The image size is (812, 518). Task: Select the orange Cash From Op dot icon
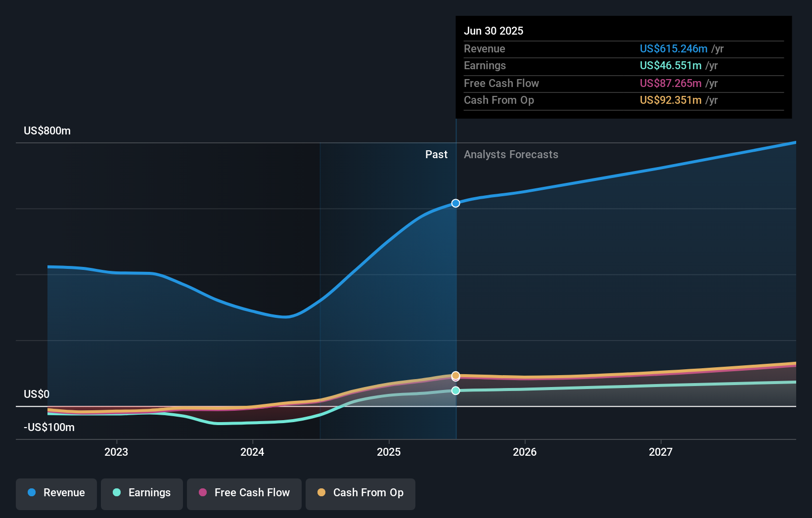pos(322,493)
